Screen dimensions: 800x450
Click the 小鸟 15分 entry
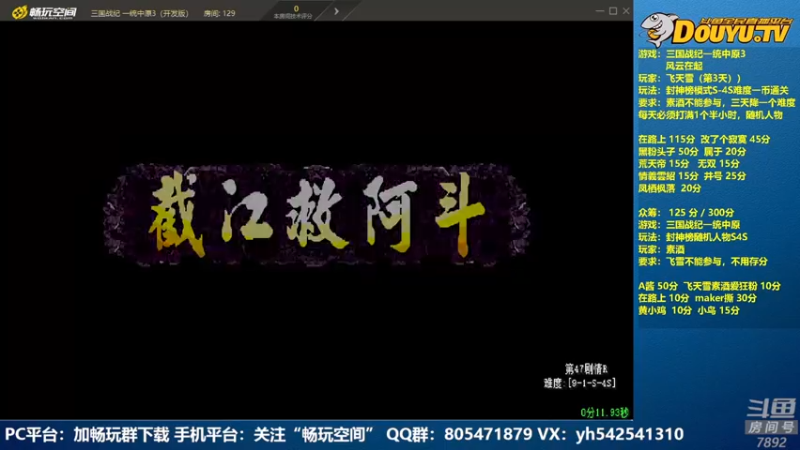[718, 310]
